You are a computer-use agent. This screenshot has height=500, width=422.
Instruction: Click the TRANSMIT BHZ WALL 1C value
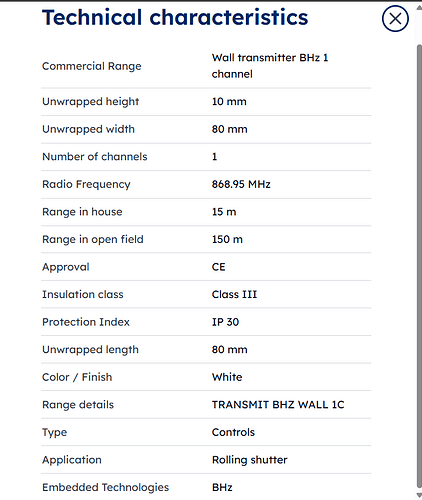point(278,405)
